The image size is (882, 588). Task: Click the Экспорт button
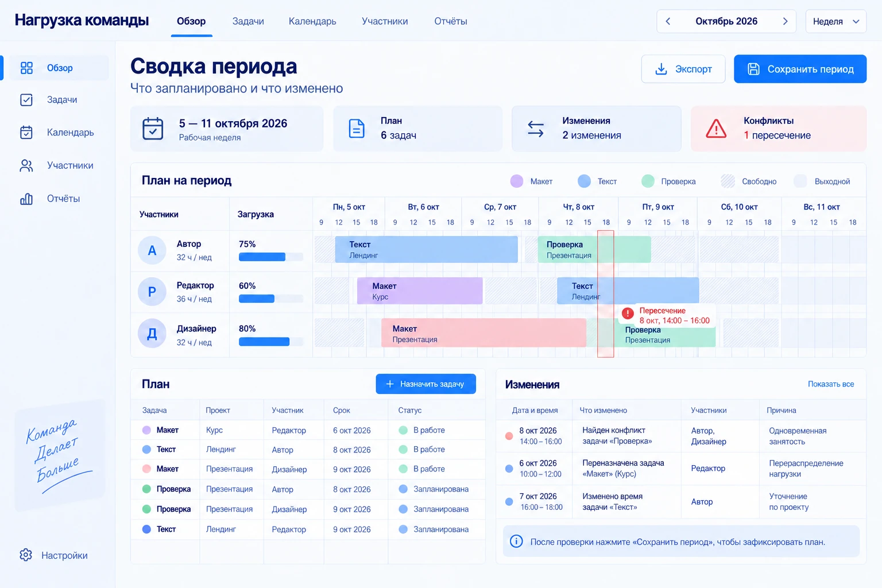pos(683,69)
